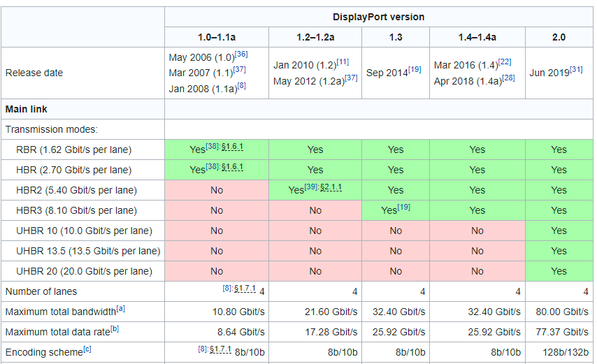The width and height of the screenshot is (597, 364).
Task: Open citation [31] beside Jun 2019
Action: (x=576, y=70)
